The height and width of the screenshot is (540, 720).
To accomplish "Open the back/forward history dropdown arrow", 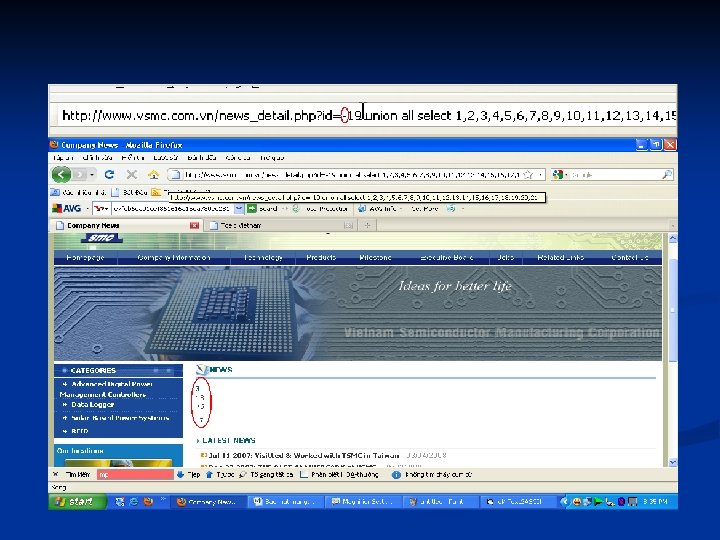I will coord(92,175).
